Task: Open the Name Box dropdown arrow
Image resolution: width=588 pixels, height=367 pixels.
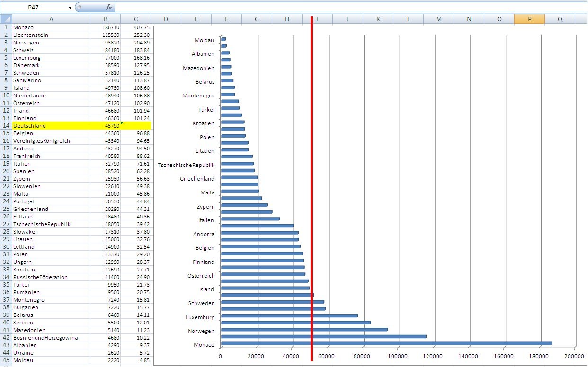Action: pyautogui.click(x=71, y=8)
